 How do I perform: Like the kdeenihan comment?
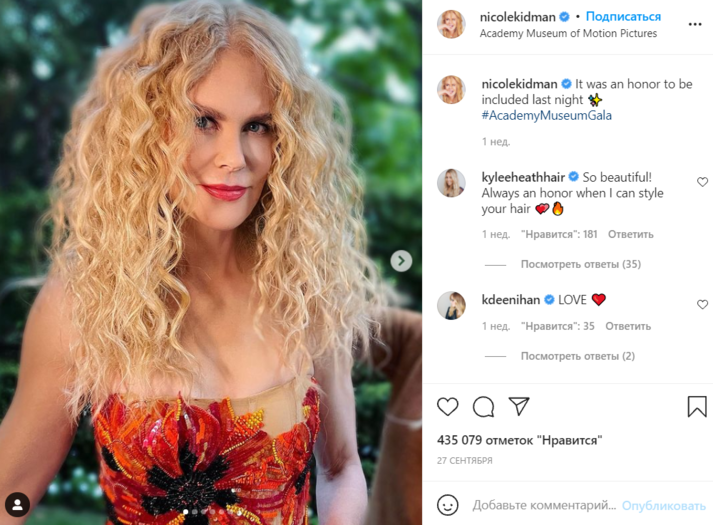pyautogui.click(x=703, y=305)
